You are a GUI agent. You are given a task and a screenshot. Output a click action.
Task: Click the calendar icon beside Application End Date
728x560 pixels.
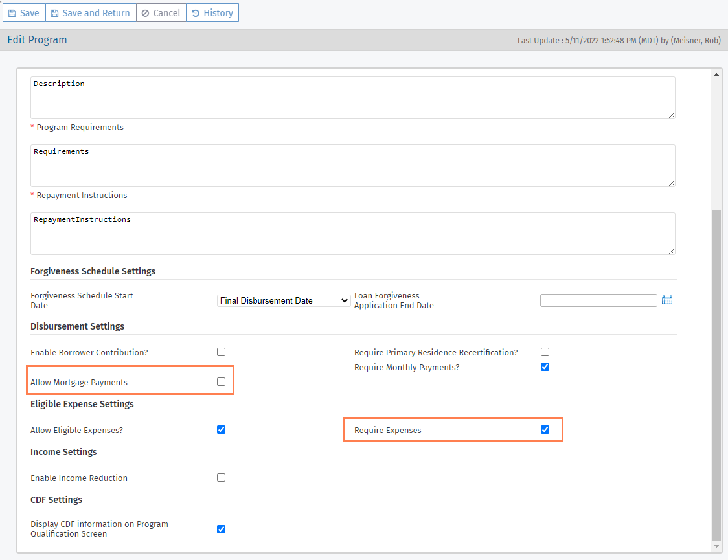[667, 300]
